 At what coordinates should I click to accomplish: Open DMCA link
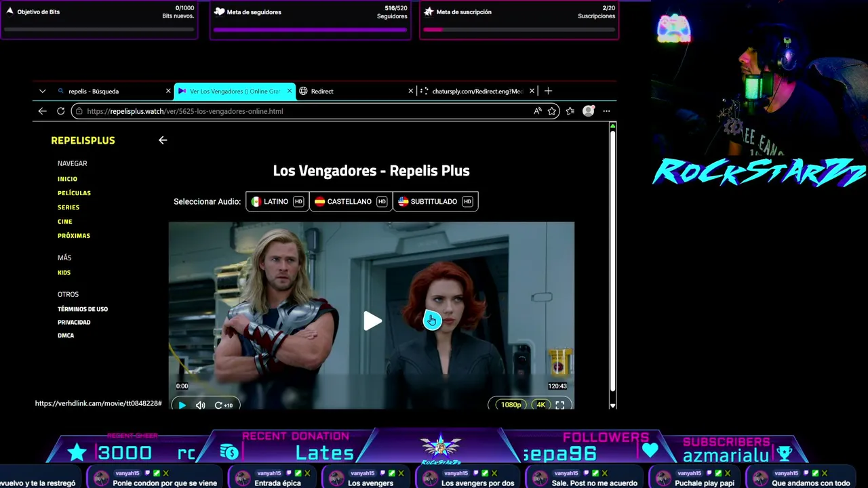coord(66,335)
